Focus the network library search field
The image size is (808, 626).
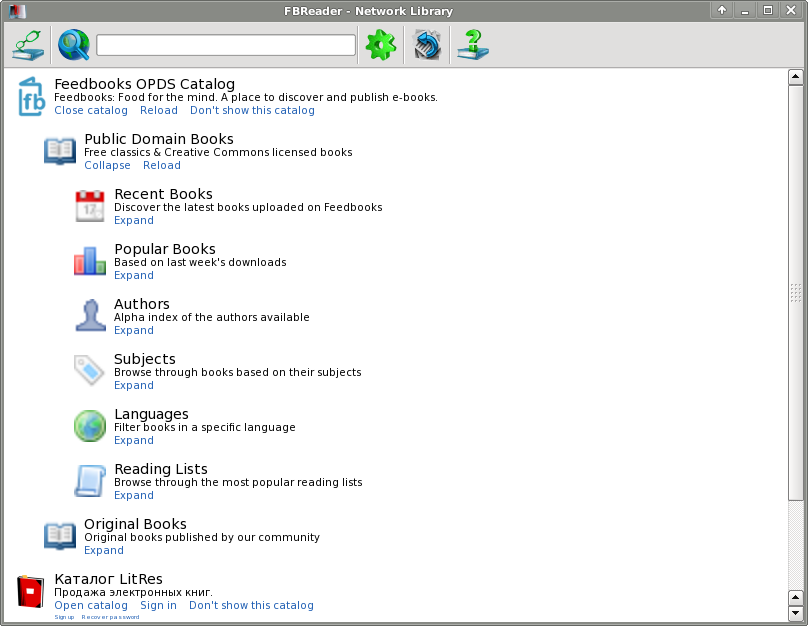pos(226,45)
